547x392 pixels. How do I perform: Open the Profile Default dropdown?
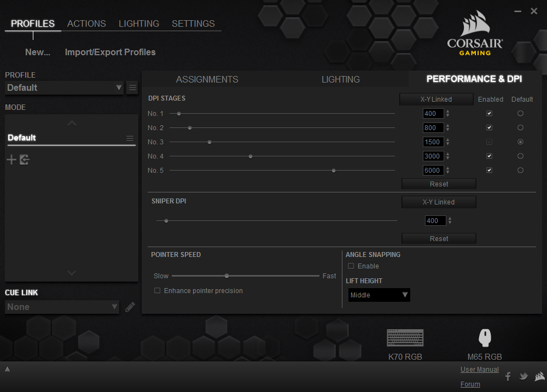coord(65,87)
